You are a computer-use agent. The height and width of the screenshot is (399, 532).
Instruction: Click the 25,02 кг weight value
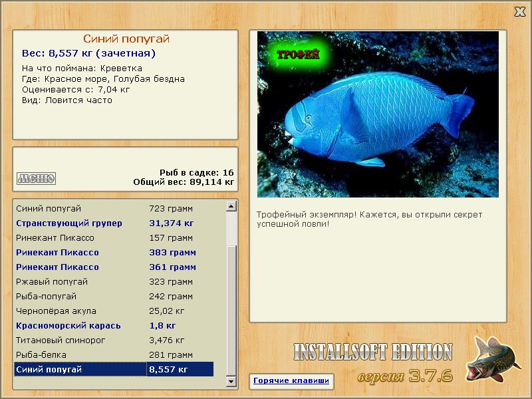(167, 311)
